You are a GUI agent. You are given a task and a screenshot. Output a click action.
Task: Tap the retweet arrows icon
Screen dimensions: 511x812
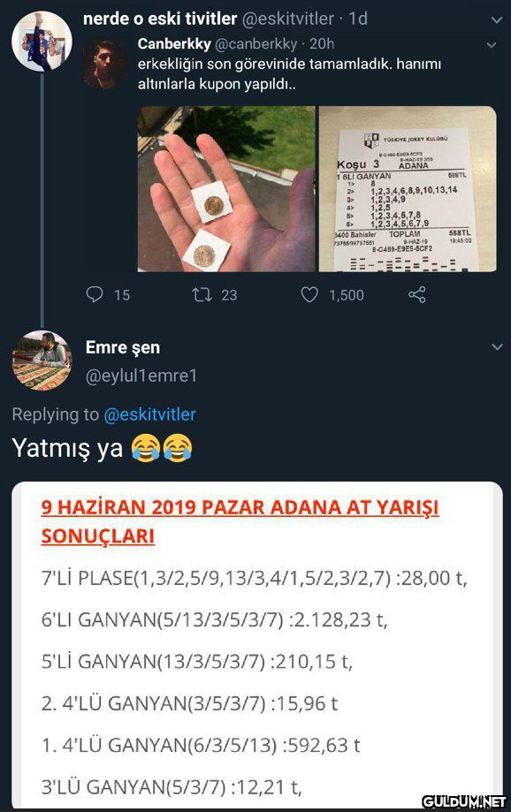pyautogui.click(x=202, y=294)
